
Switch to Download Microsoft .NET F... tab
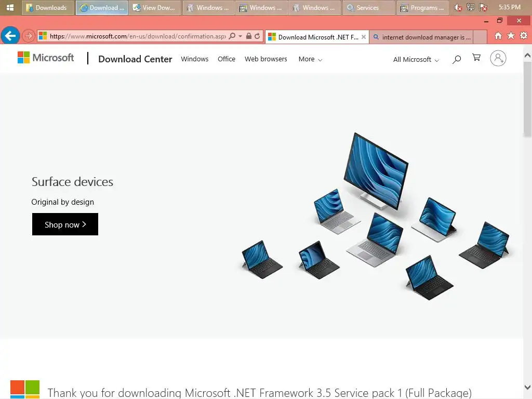tap(317, 37)
